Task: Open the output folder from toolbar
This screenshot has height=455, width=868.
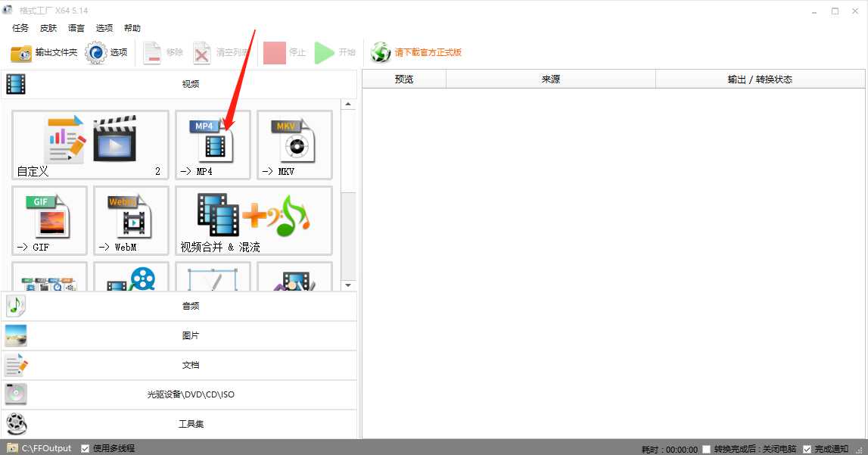Action: [x=44, y=53]
